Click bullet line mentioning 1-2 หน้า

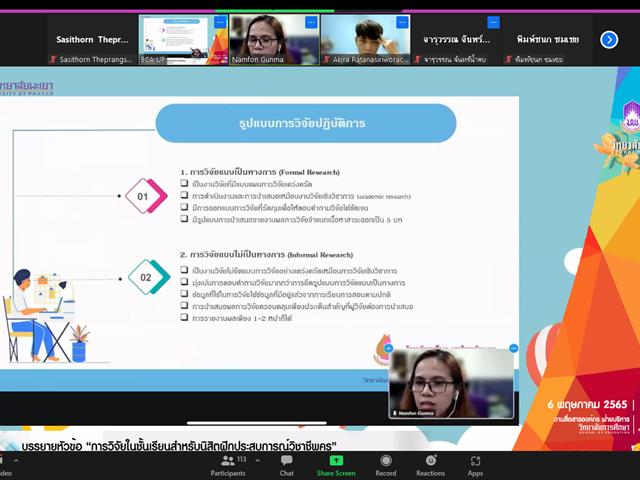coord(237,318)
